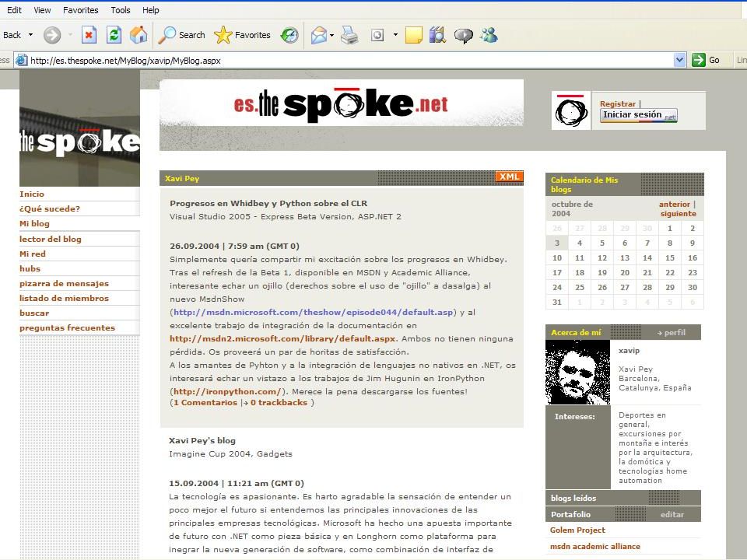
Task: Click the Registrar link
Action: pyautogui.click(x=617, y=103)
